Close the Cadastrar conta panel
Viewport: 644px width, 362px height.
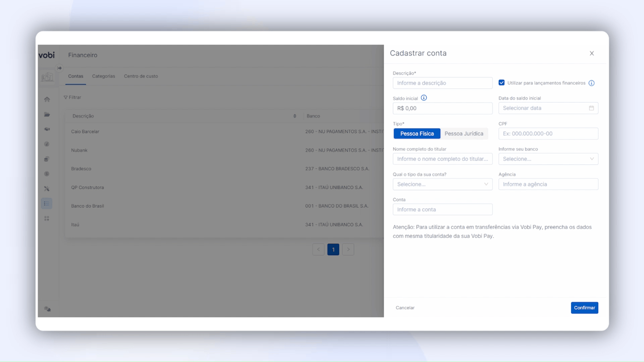pos(592,53)
